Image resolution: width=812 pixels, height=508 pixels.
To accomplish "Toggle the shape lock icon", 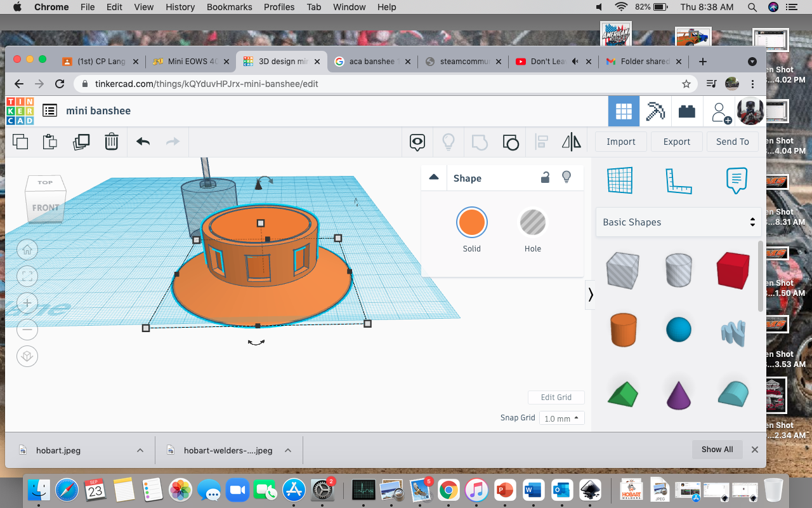I will (545, 178).
